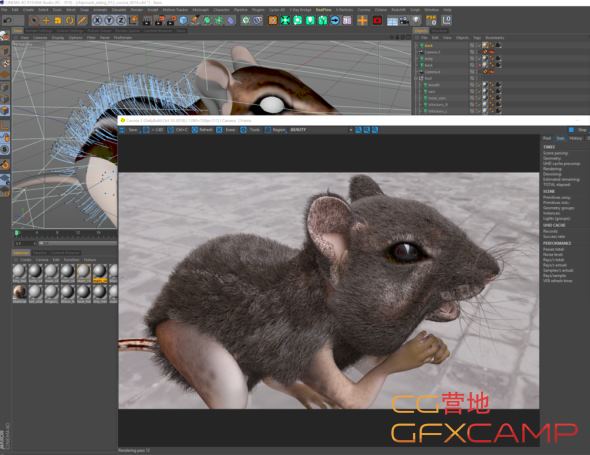Open the Edit menu in Material Manager

[56, 260]
